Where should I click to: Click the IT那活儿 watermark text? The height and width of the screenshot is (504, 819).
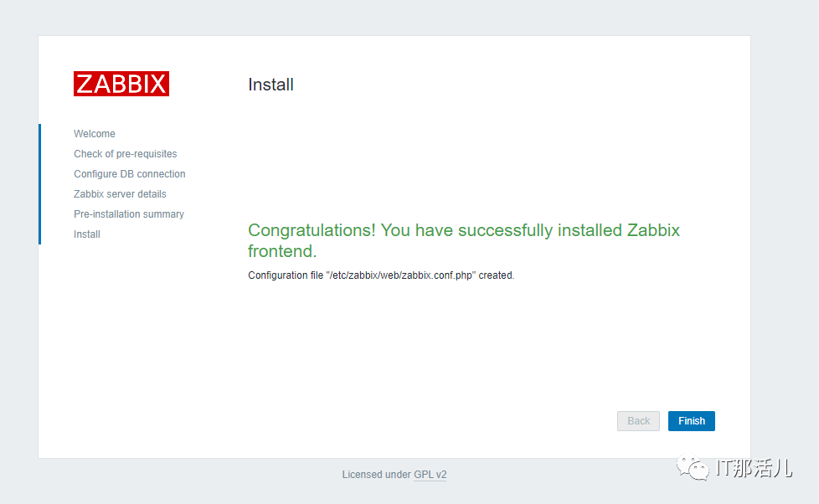point(755,467)
